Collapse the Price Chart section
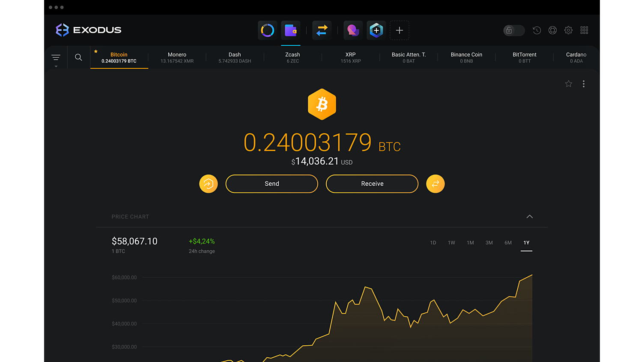The height and width of the screenshot is (362, 644). pos(530,217)
